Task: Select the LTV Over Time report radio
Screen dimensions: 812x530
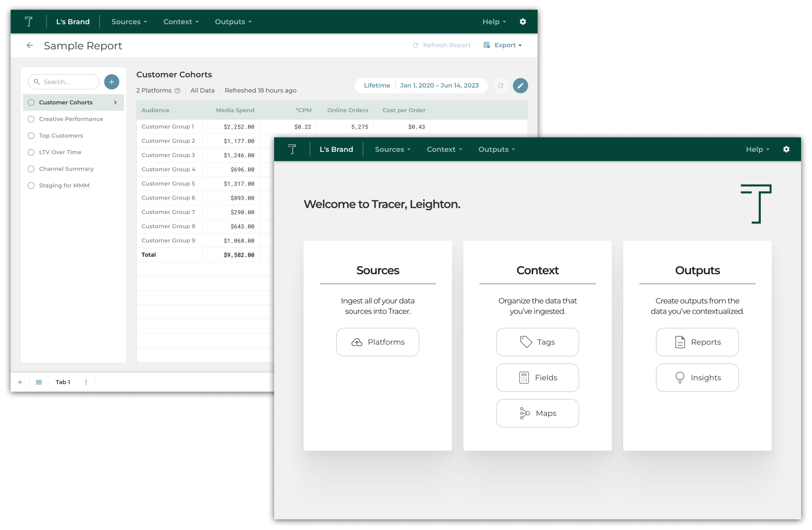Action: click(x=31, y=152)
